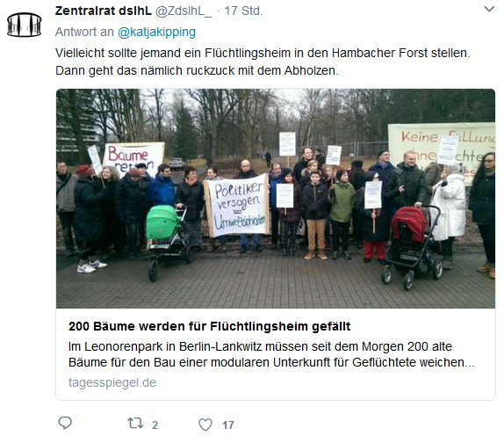Open the Zentralrat dslhL profile avatar

click(x=24, y=25)
